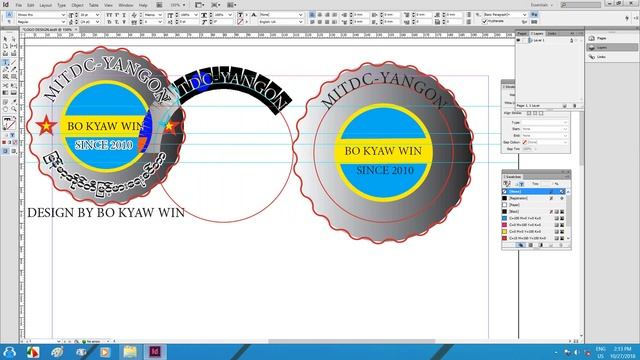Switch to the Pages tab
Image resolution: width=640 pixels, height=360 pixels.
coord(522,33)
